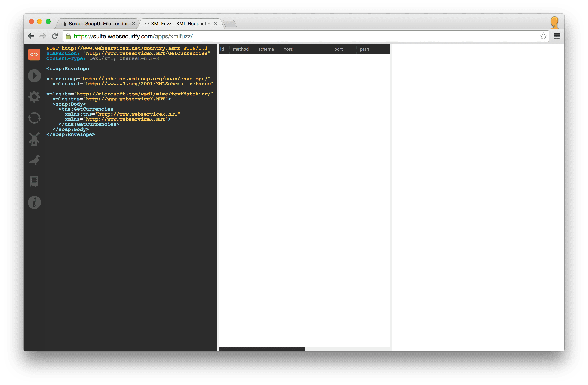Viewport: 588px width, 385px height.
Task: Minimize the Chrome window with yellow button
Action: pyautogui.click(x=39, y=22)
